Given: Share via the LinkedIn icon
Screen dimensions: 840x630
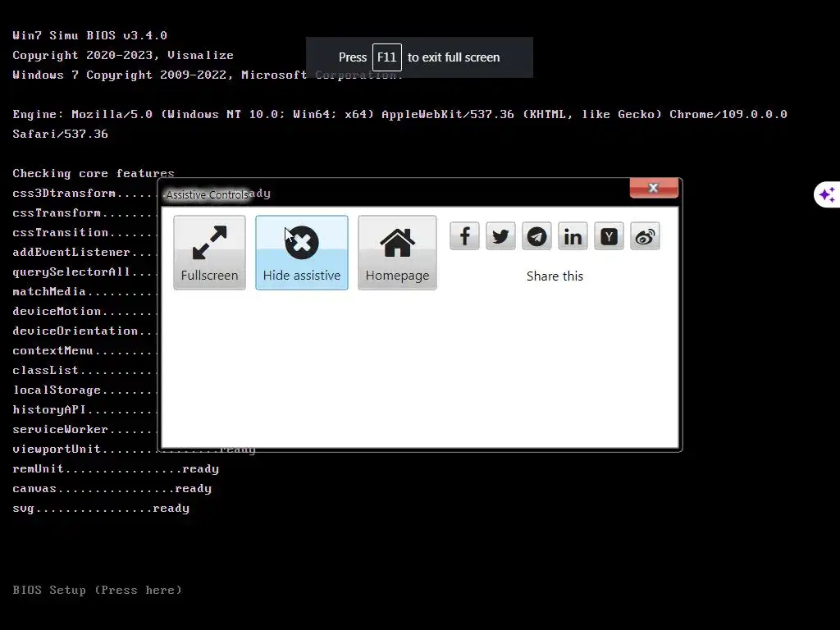Looking at the screenshot, I should point(573,236).
